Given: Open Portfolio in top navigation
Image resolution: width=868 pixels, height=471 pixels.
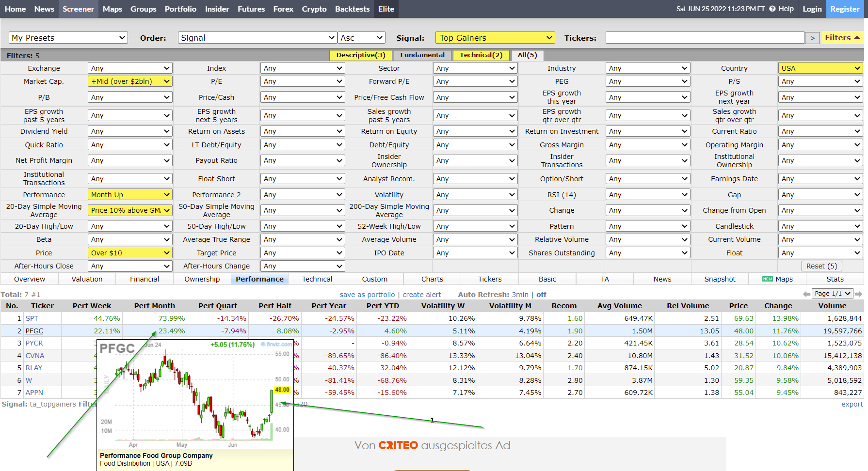Looking at the screenshot, I should pos(180,9).
